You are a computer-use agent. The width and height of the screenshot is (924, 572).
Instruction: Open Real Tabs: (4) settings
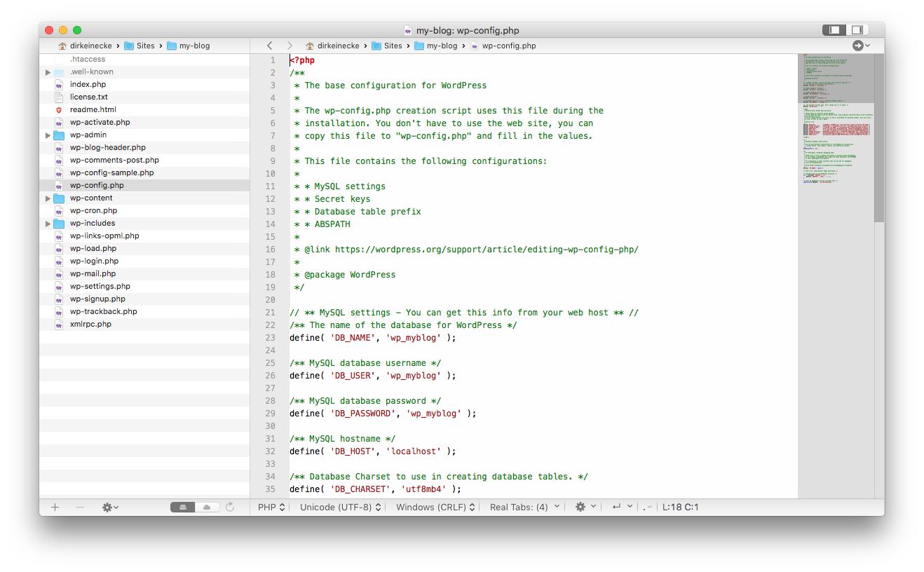point(522,507)
